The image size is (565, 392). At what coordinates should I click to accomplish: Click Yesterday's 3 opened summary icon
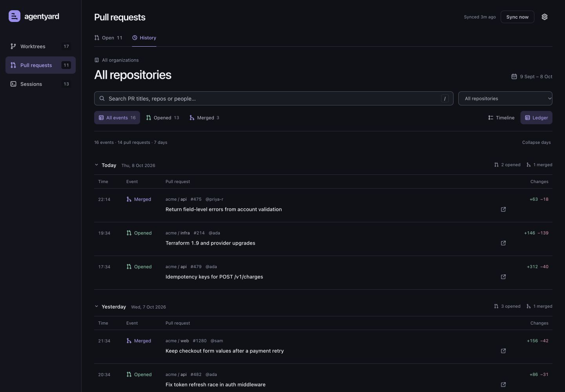[496, 306]
